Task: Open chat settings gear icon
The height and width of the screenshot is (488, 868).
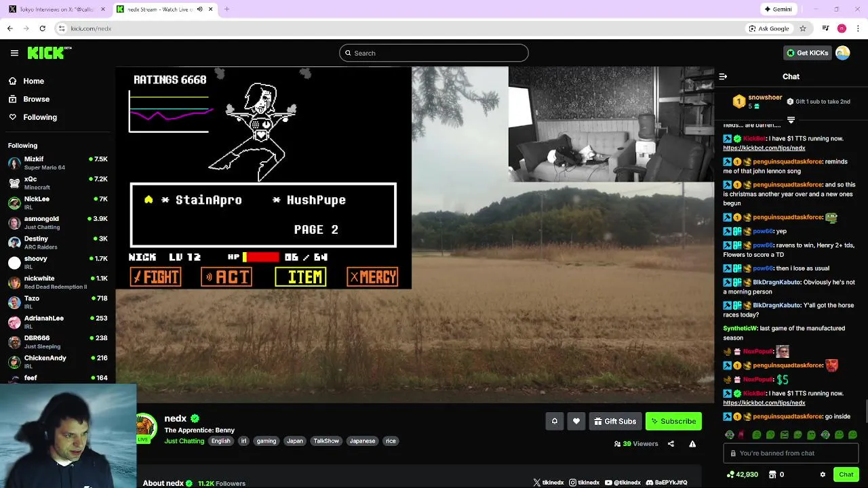Action: point(823,474)
